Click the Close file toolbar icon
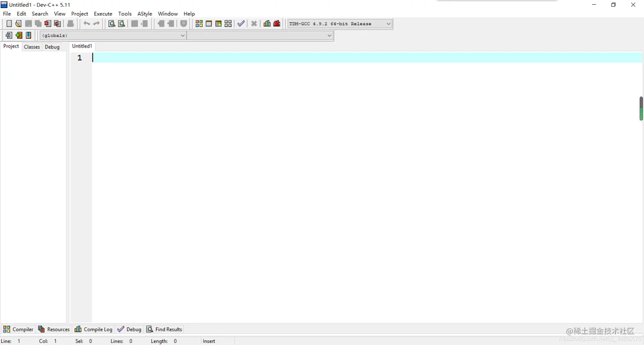The image size is (644, 345). tap(48, 24)
